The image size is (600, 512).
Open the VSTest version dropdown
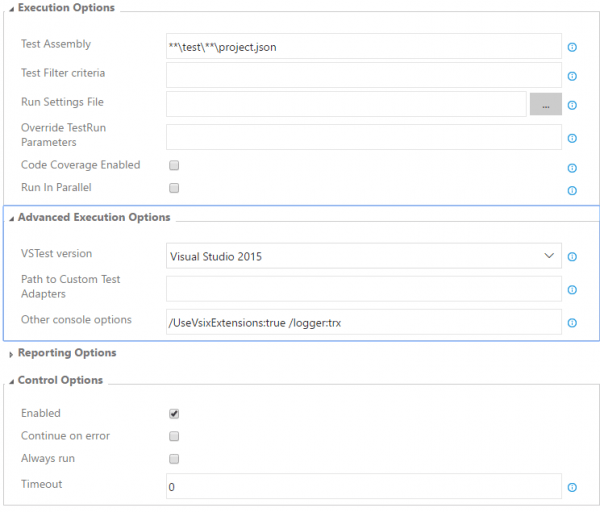coord(363,256)
